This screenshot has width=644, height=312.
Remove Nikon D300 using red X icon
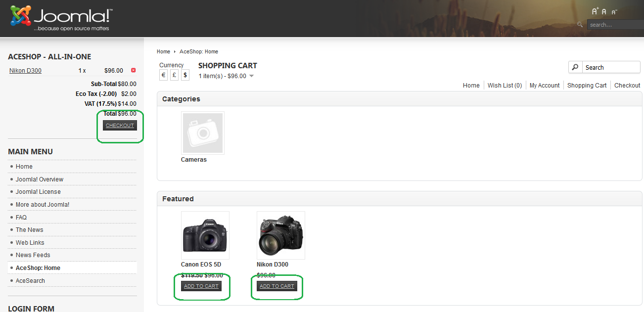tap(133, 70)
